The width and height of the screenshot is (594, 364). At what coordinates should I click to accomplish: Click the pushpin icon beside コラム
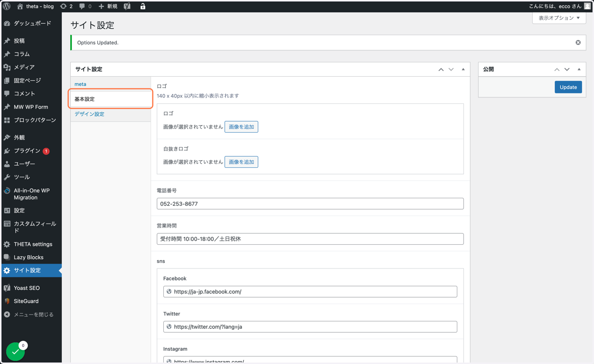[7, 54]
